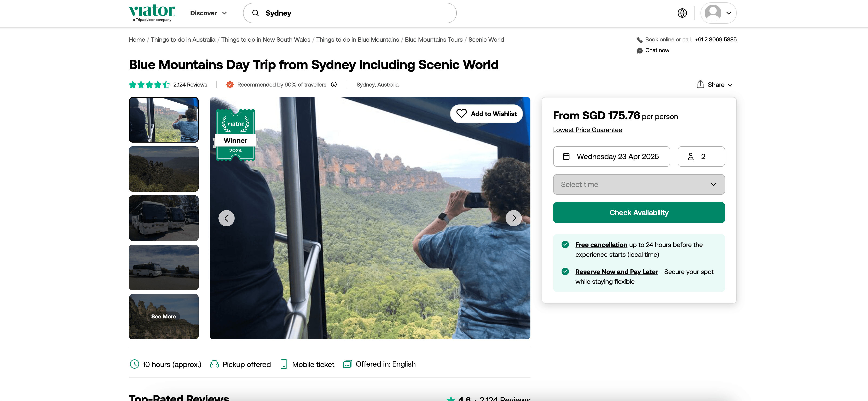Open the traveller count selector

click(701, 157)
